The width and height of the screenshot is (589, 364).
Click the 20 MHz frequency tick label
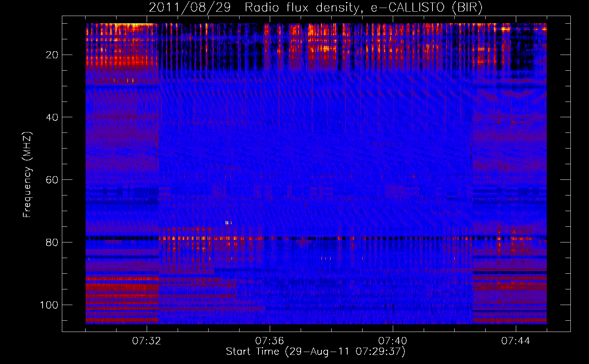pos(52,55)
